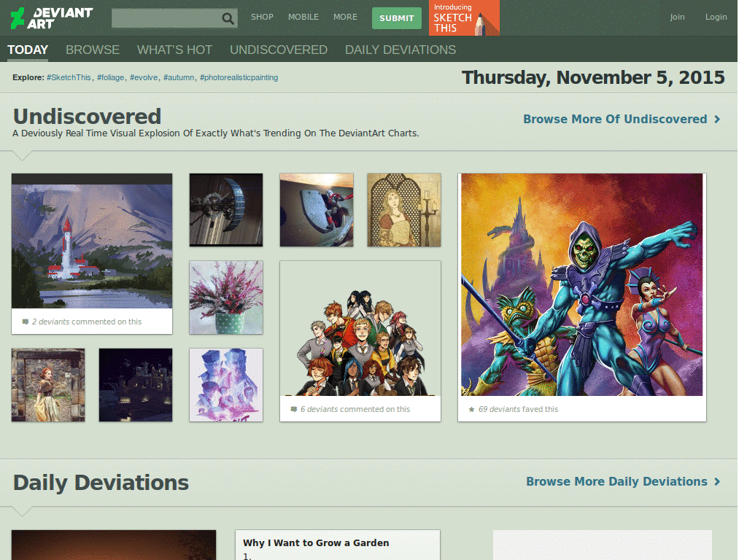The image size is (747, 560).
Task: Open the red-haired woman in doorway photo
Action: (x=48, y=385)
